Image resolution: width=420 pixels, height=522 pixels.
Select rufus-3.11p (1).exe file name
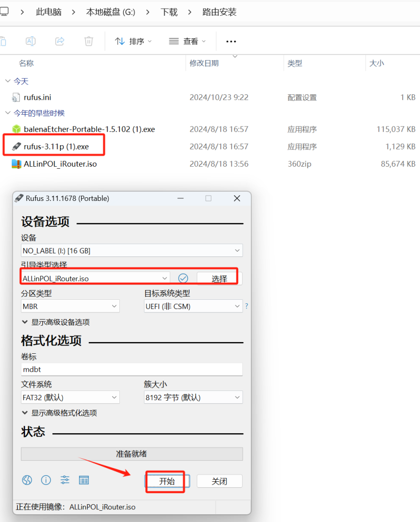(x=56, y=146)
